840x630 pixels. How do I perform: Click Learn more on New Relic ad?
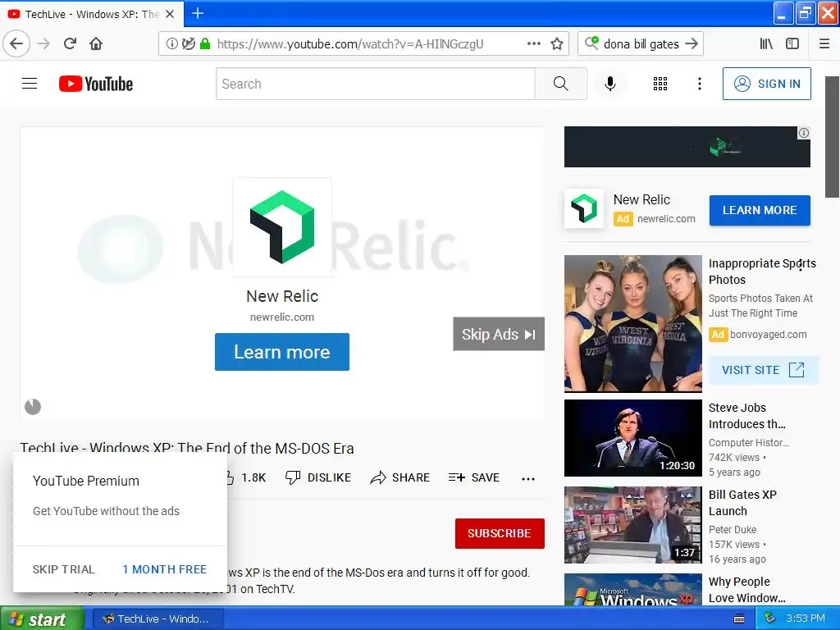click(282, 352)
